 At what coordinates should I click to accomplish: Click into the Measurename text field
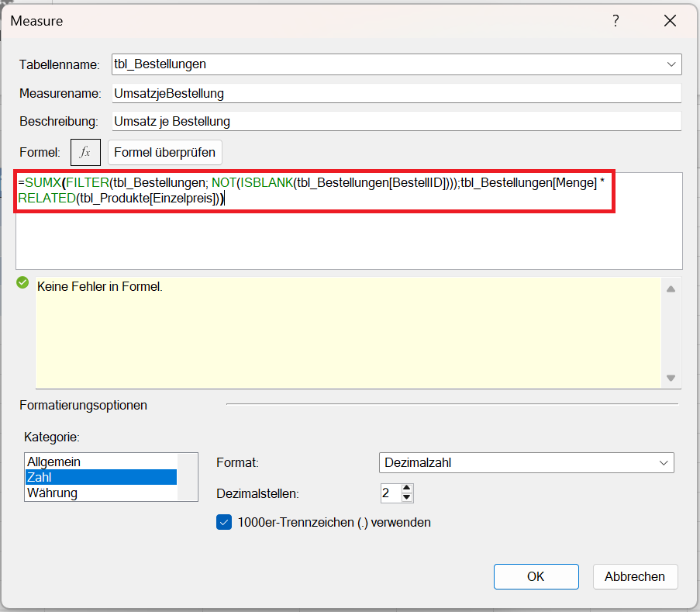(x=395, y=93)
